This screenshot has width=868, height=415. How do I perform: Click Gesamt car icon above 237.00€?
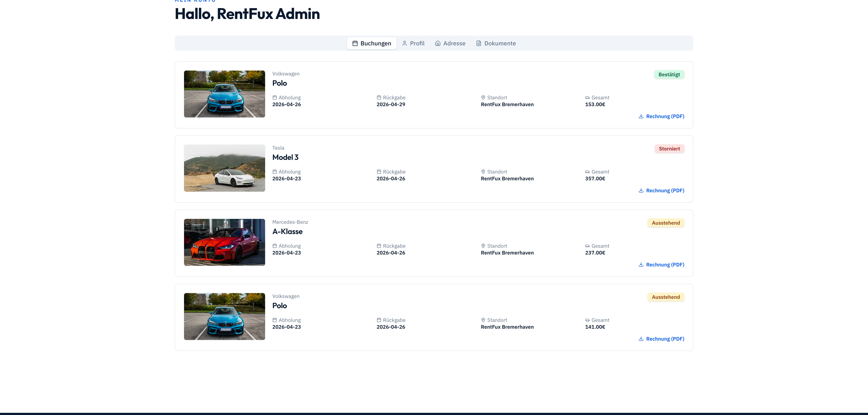click(587, 246)
